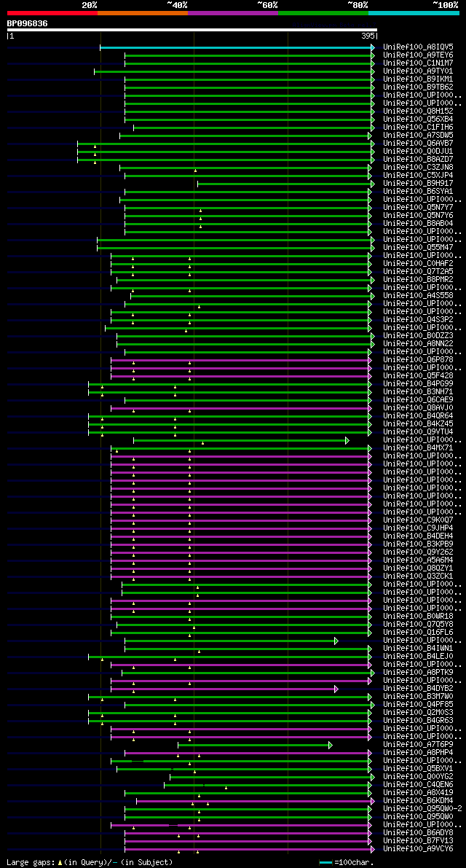Image resolution: width=466 pixels, height=868 pixels.
Task: Choose the UniRef100_C0HAF2 hit label
Action: 418,264
